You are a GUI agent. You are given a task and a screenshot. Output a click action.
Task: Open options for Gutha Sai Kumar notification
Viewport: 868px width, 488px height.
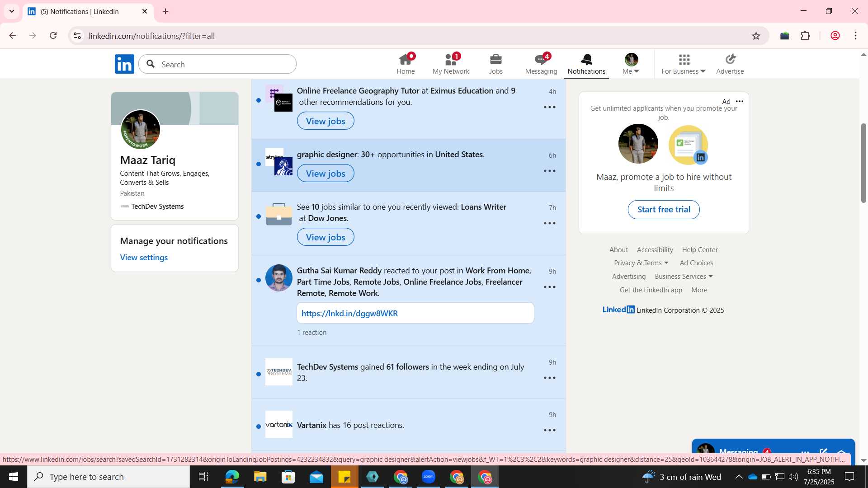(x=550, y=287)
